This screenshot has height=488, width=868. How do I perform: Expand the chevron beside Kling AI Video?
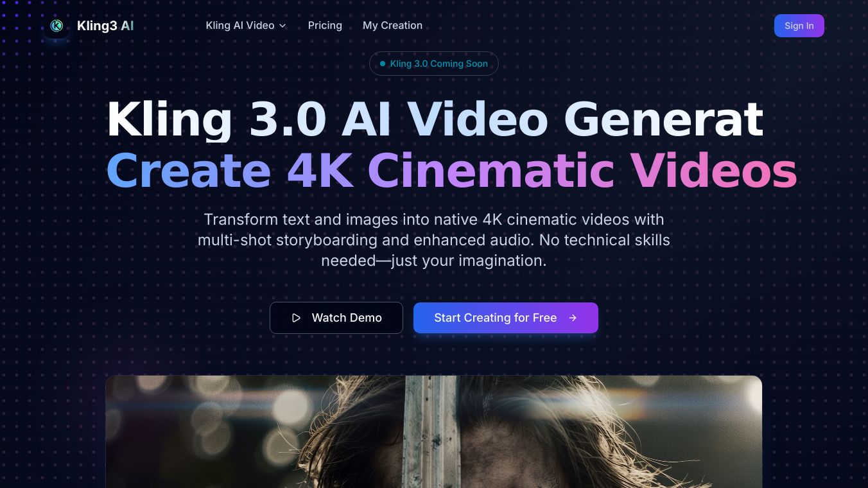pyautogui.click(x=282, y=26)
